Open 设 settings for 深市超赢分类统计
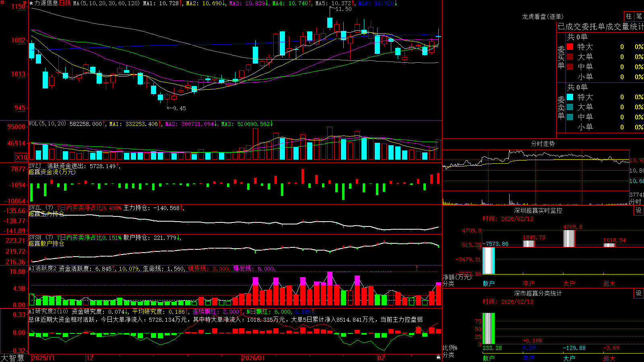The height and width of the screenshot is (362, 644). pos(639,293)
